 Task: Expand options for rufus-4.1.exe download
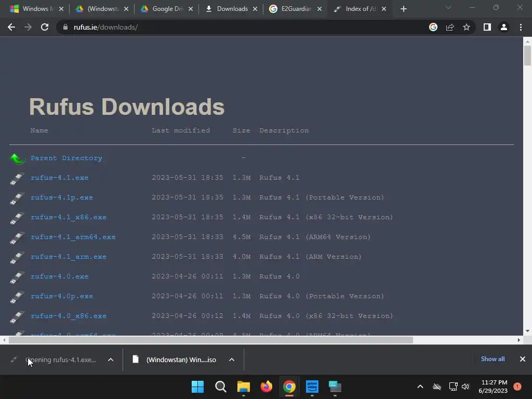point(111,360)
